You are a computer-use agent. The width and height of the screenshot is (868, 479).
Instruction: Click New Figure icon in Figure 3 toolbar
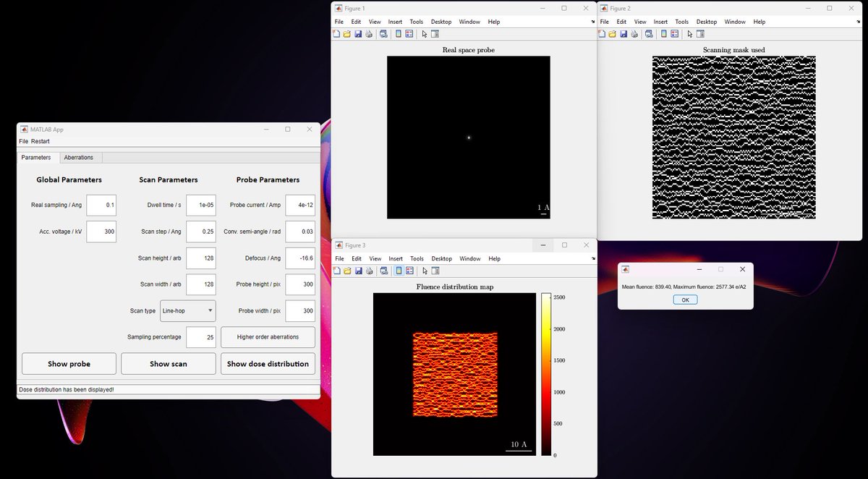(336, 271)
